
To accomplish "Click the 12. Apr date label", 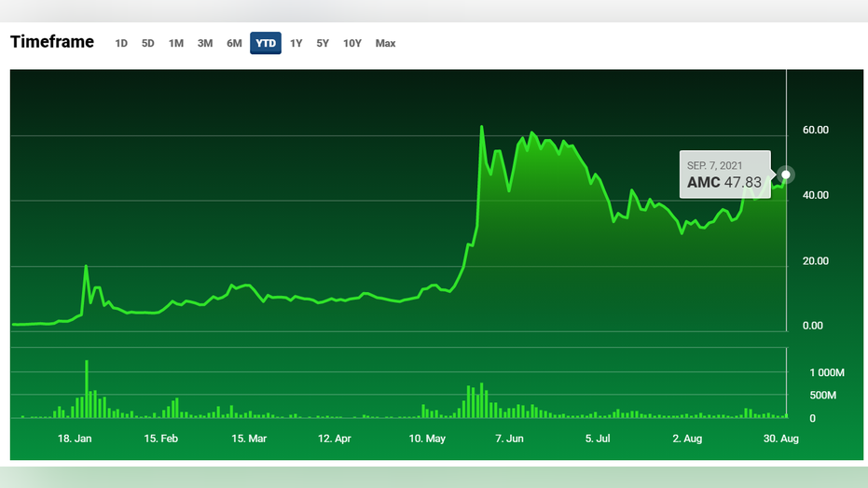I will click(335, 439).
